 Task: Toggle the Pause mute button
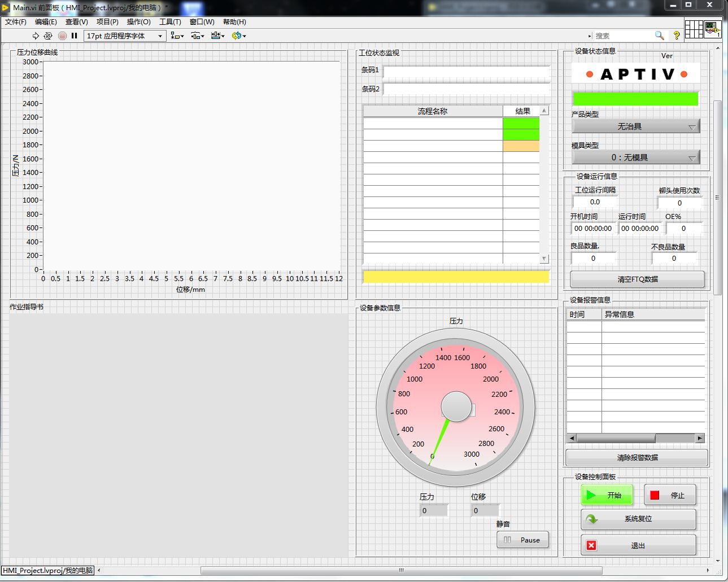click(522, 540)
